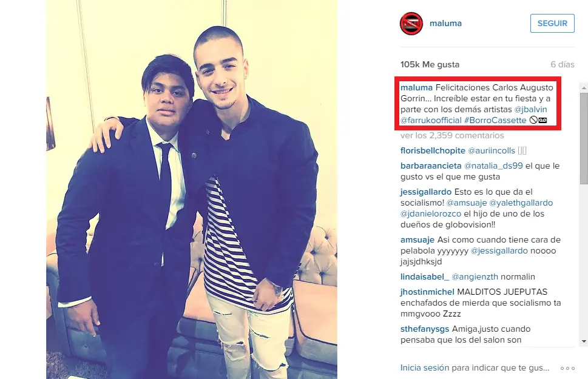
Task: Click the scrollbar down arrow in comments
Action: tap(584, 341)
